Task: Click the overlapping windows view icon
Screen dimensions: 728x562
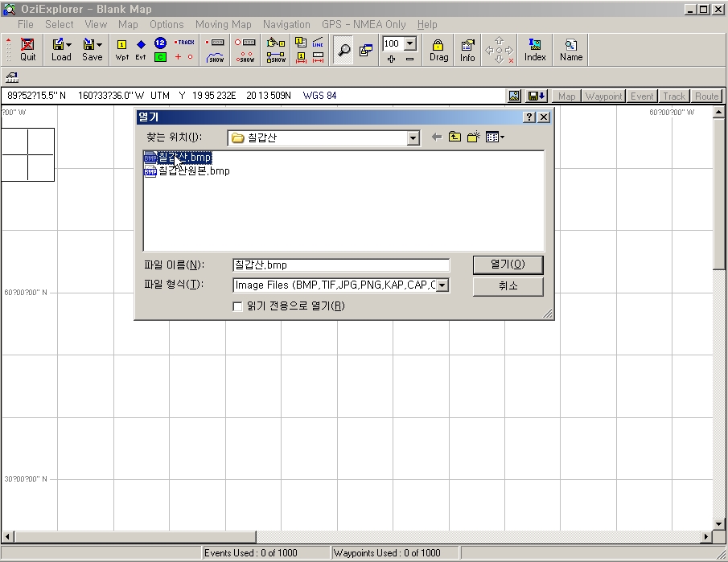Action: pyautogui.click(x=366, y=50)
